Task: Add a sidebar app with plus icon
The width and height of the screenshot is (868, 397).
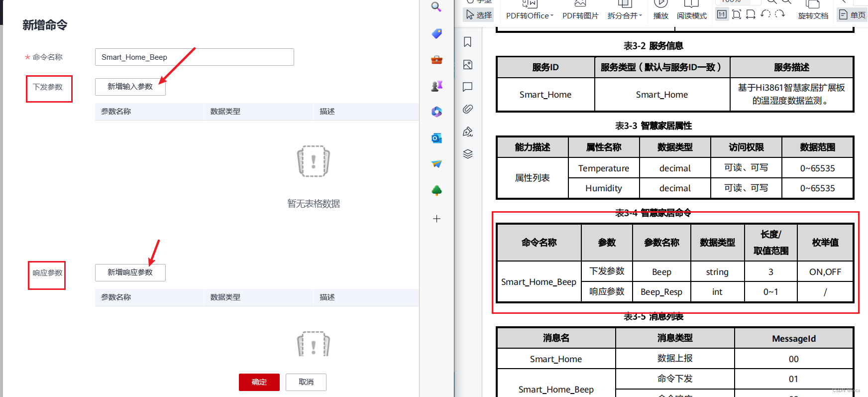Action: [436, 219]
